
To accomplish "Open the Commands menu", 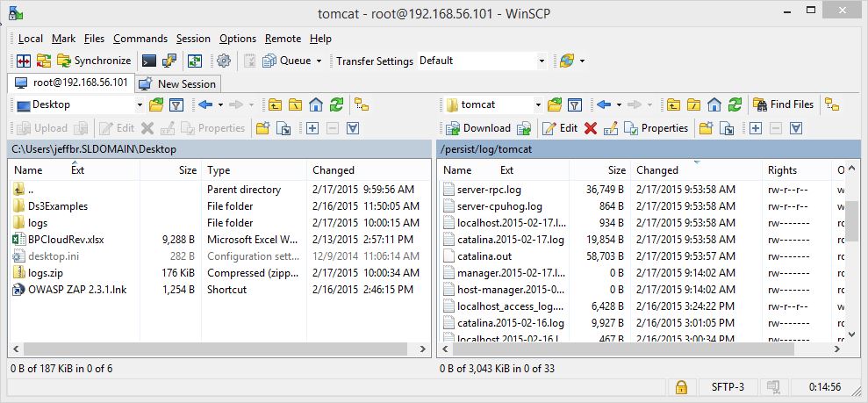I will (x=140, y=39).
